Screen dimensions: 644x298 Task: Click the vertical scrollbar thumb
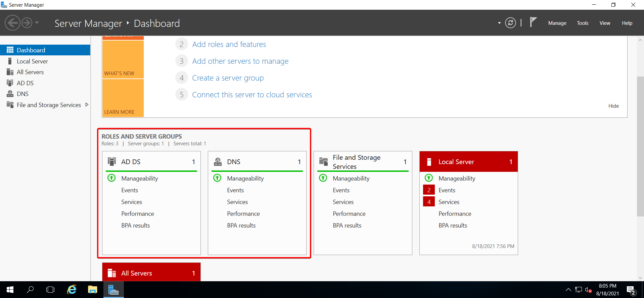point(640,146)
